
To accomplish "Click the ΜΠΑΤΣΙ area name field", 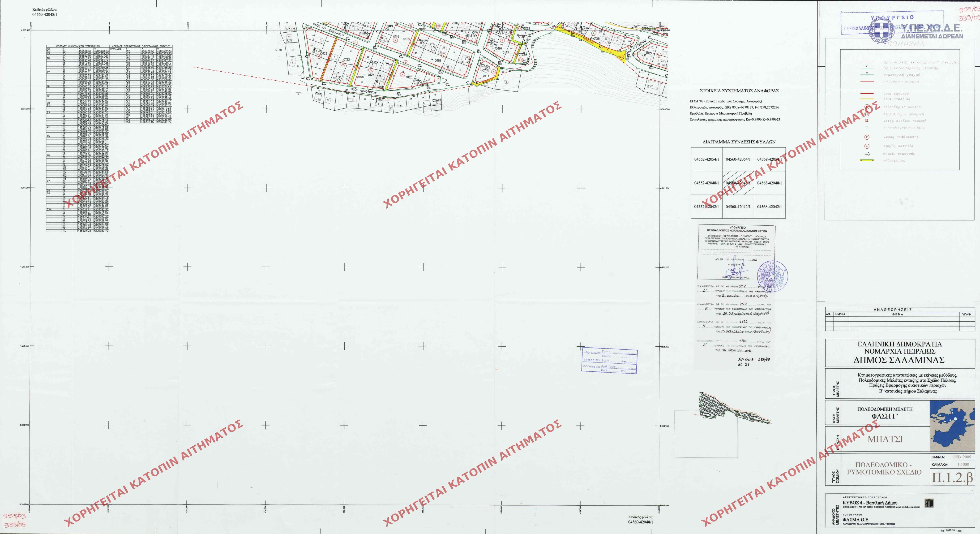I will pyautogui.click(x=885, y=439).
